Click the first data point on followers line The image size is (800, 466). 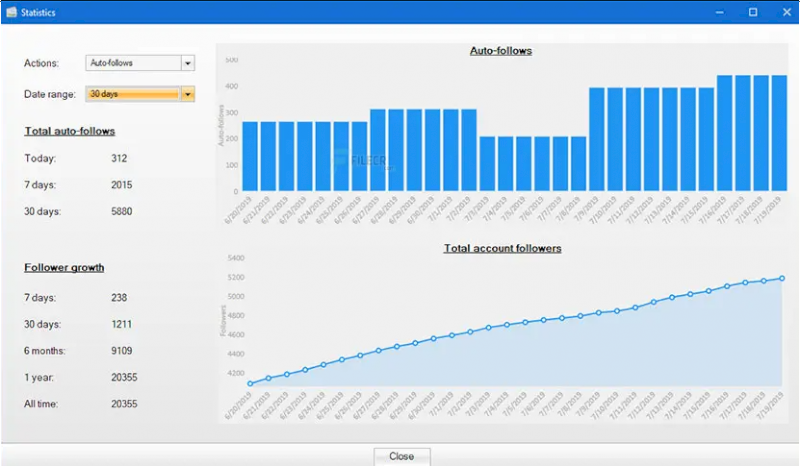pyautogui.click(x=250, y=383)
